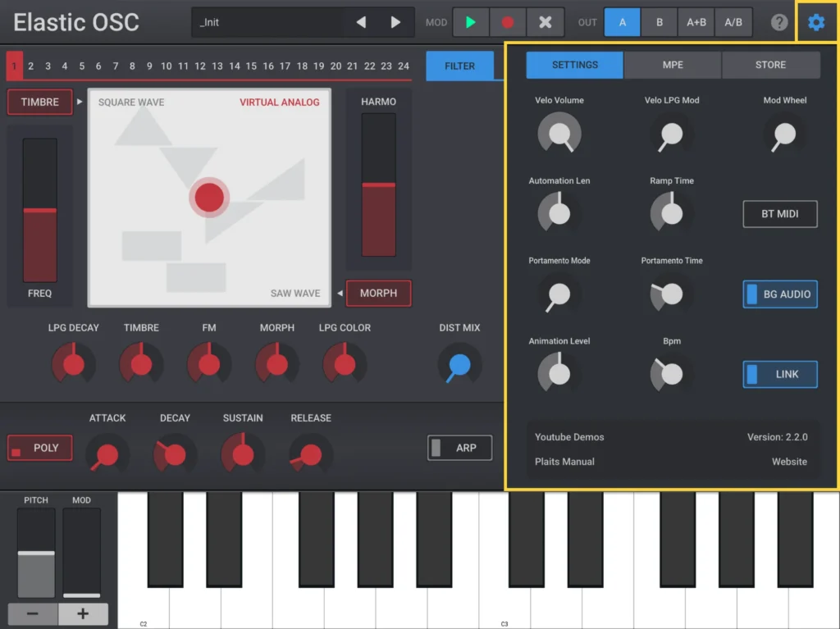840x629 pixels.
Task: Toggle the LINK switch
Action: tap(780, 374)
